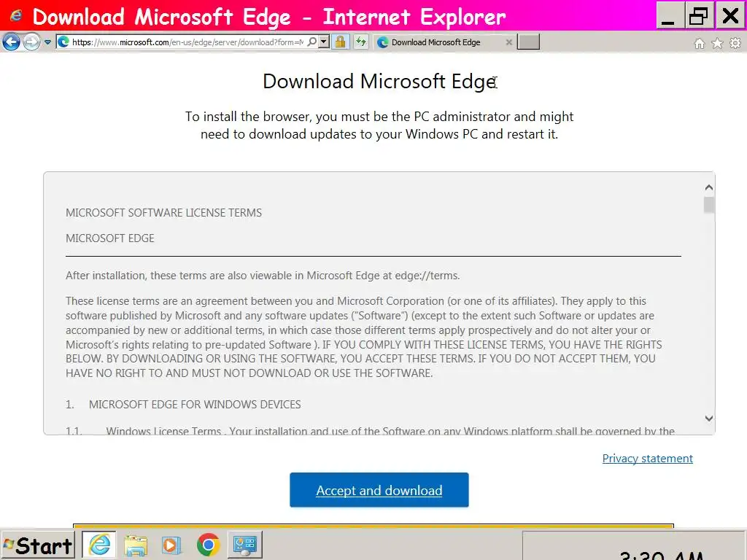The height and width of the screenshot is (560, 747).
Task: Click the Download Microsoft Edge page heading
Action: pyautogui.click(x=379, y=82)
